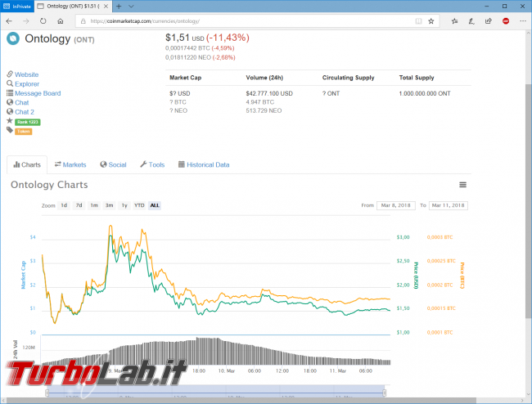
Task: Open reading view icon in address bar
Action: coord(419,21)
